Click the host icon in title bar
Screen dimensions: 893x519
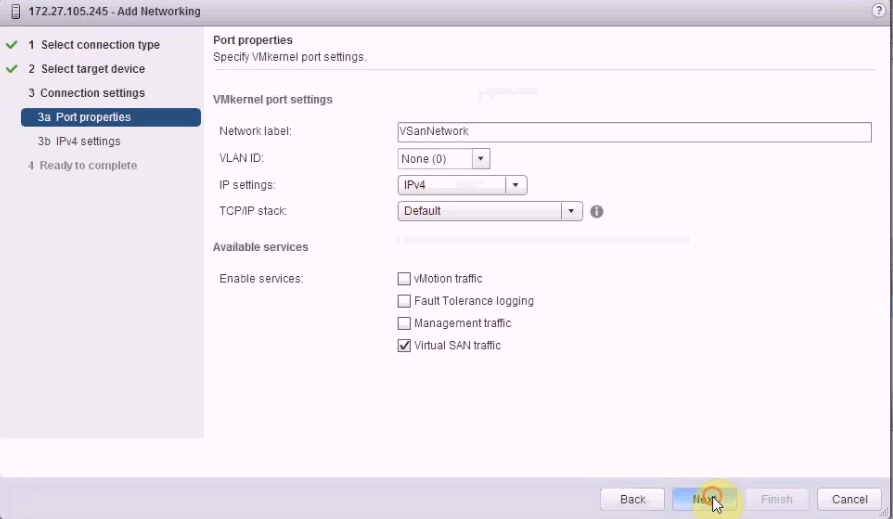15,11
